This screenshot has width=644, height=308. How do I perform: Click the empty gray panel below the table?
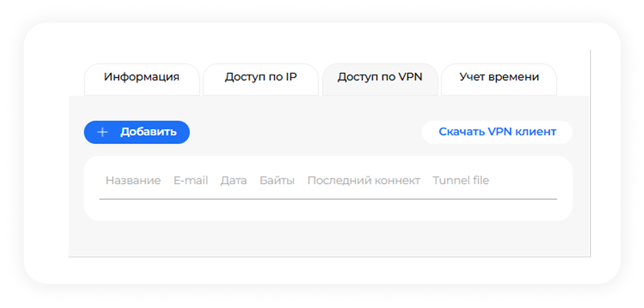[x=327, y=239]
